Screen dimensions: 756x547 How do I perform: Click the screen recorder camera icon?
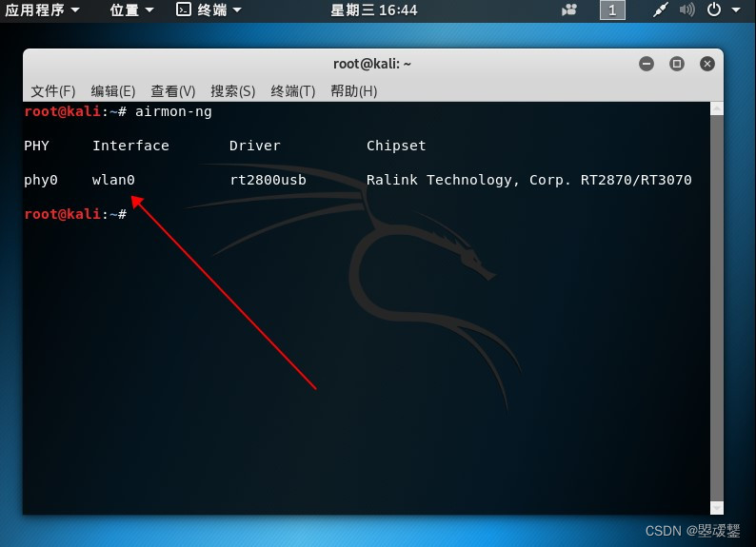point(569,10)
